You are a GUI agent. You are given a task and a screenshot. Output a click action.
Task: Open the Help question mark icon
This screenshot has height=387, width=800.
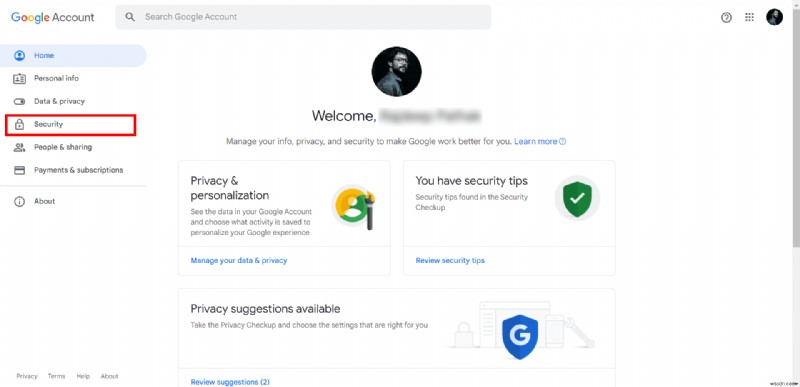click(x=726, y=17)
